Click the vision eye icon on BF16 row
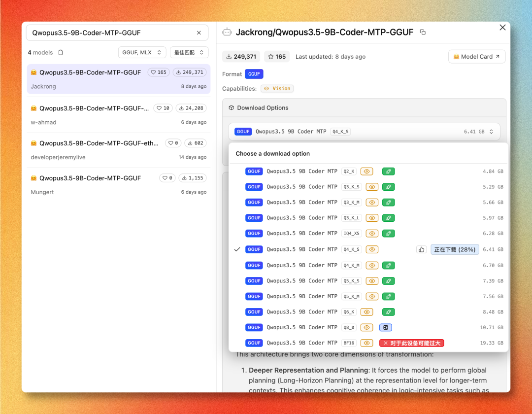532x414 pixels. [x=367, y=343]
